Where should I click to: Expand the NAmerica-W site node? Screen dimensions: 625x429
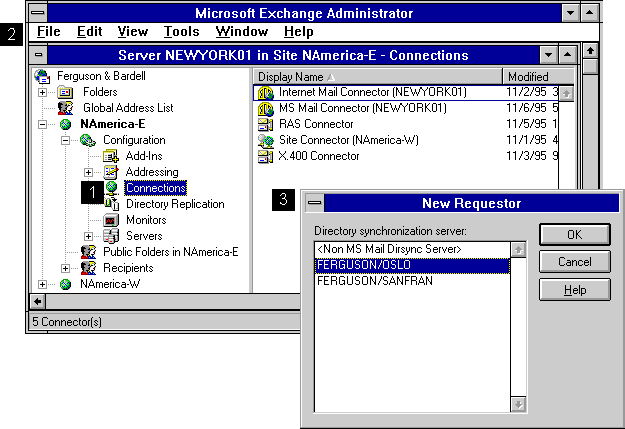click(x=42, y=284)
